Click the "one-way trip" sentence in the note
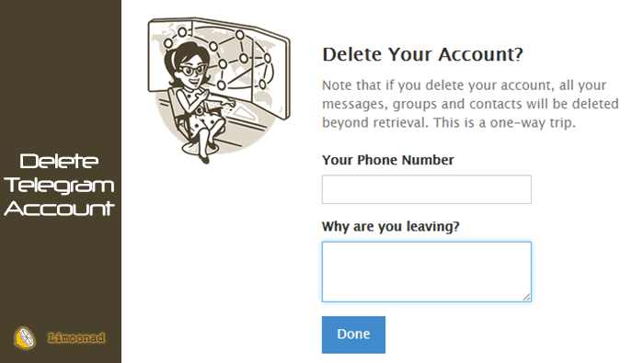644x363 pixels. click(x=504, y=122)
